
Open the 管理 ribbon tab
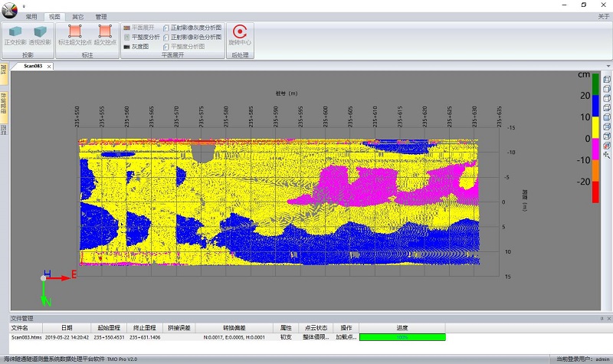click(x=101, y=16)
